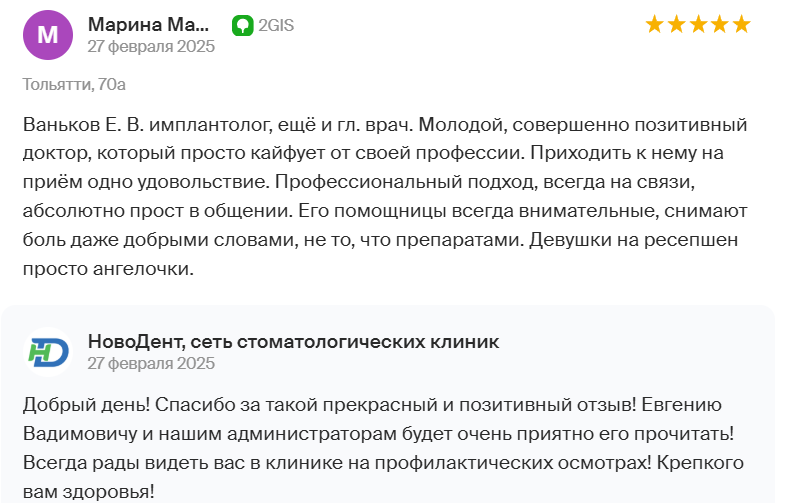Click the first rating star
Image resolution: width=788 pixels, height=503 pixels.
654,24
